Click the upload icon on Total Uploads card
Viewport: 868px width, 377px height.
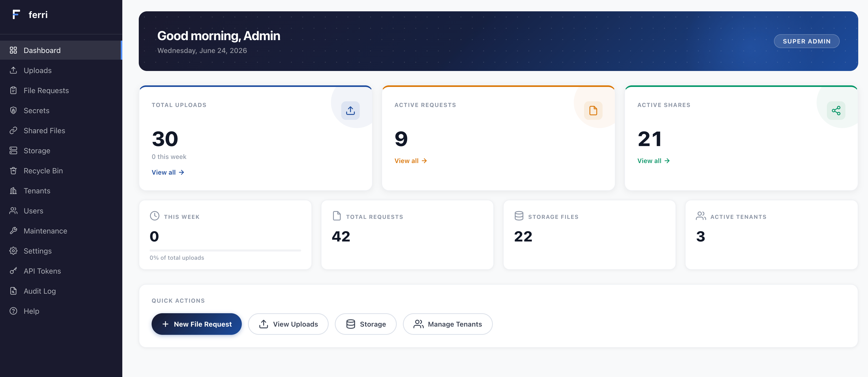pyautogui.click(x=350, y=111)
